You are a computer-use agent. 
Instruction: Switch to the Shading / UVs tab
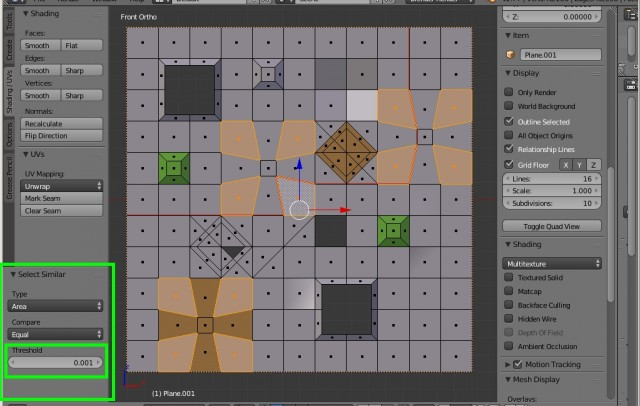click(x=9, y=92)
